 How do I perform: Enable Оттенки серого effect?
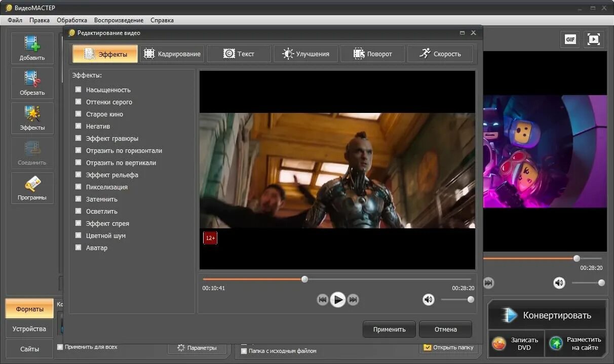point(78,102)
